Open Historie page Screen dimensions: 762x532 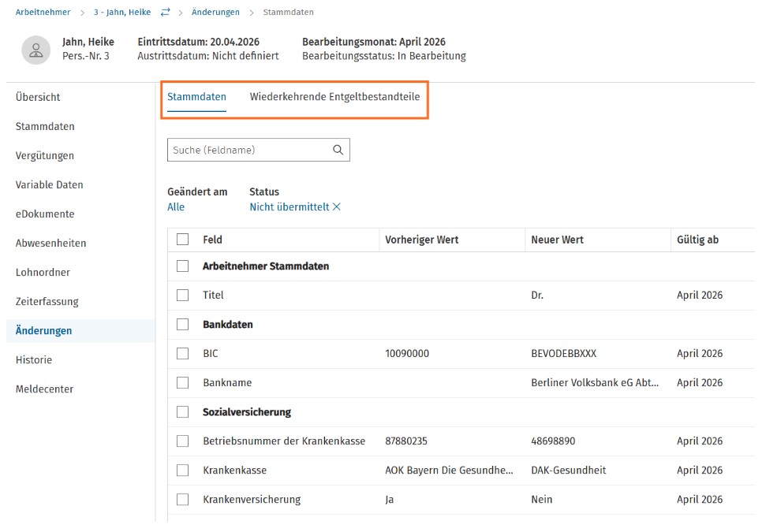(x=34, y=359)
